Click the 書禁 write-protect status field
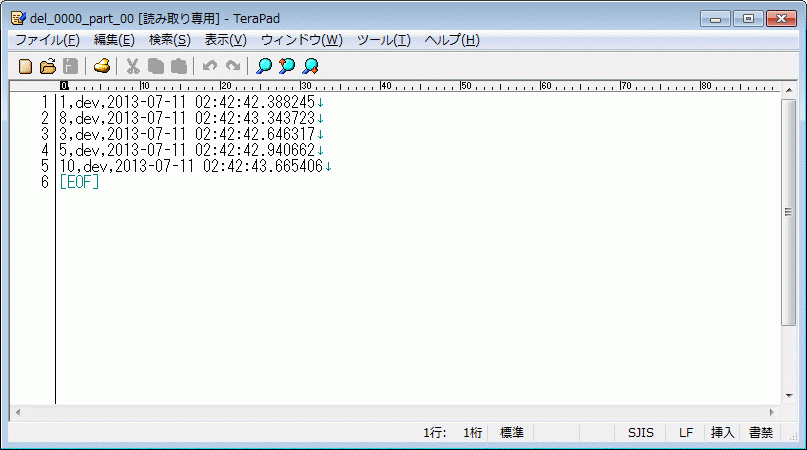The image size is (807, 450). pos(761,432)
